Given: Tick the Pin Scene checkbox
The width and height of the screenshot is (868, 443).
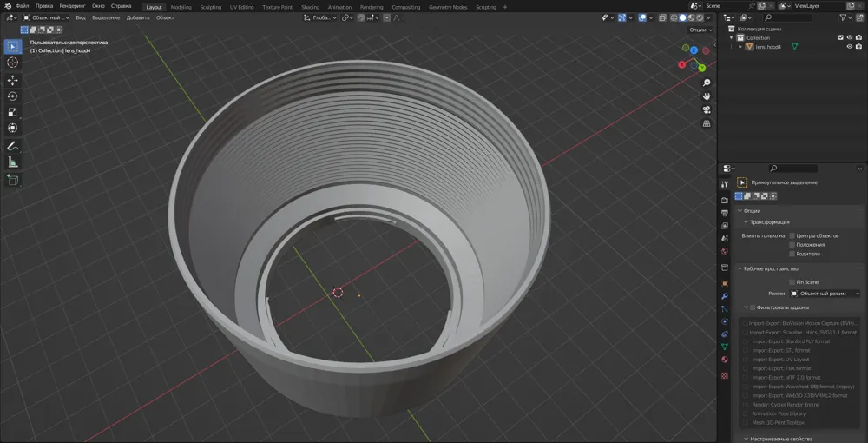Looking at the screenshot, I should point(792,282).
